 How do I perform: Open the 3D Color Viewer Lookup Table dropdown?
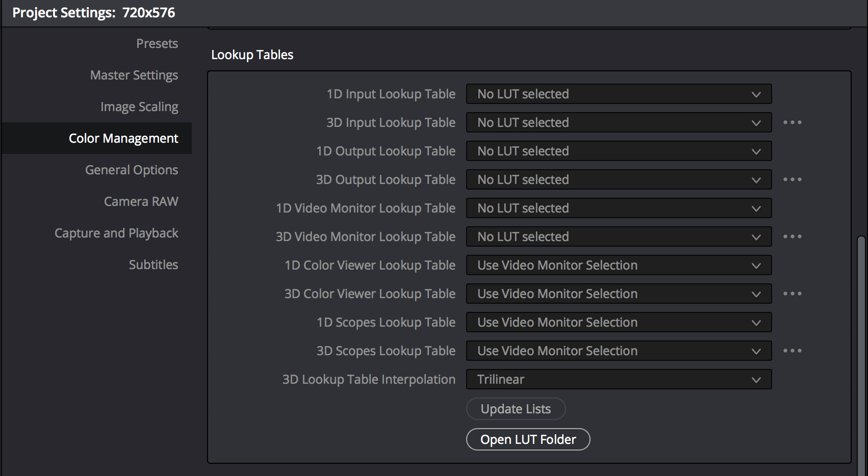(x=619, y=294)
